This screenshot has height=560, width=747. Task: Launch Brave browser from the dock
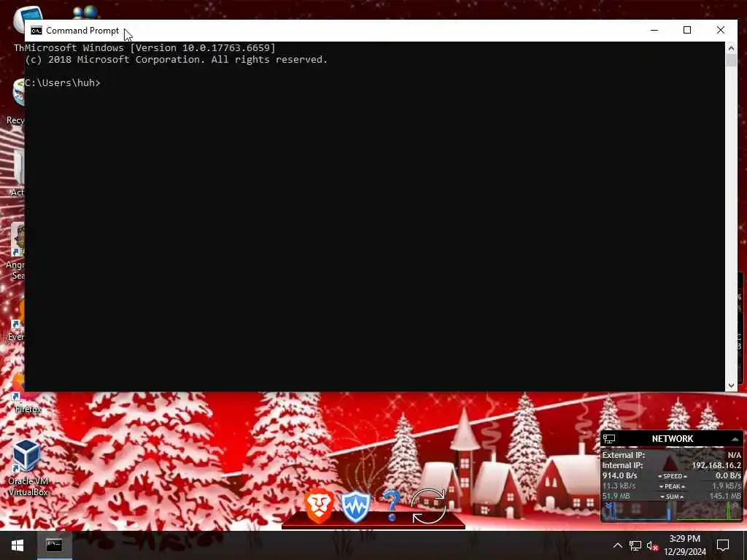pos(319,505)
